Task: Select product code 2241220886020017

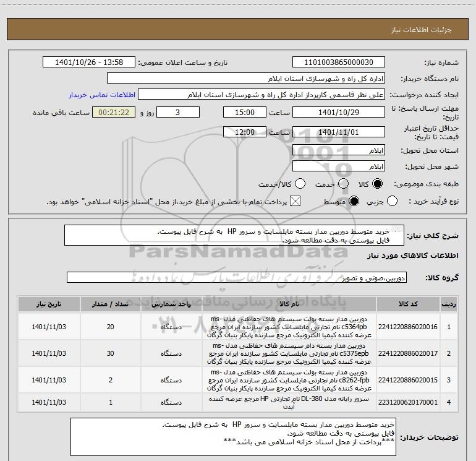Action: coord(408,353)
